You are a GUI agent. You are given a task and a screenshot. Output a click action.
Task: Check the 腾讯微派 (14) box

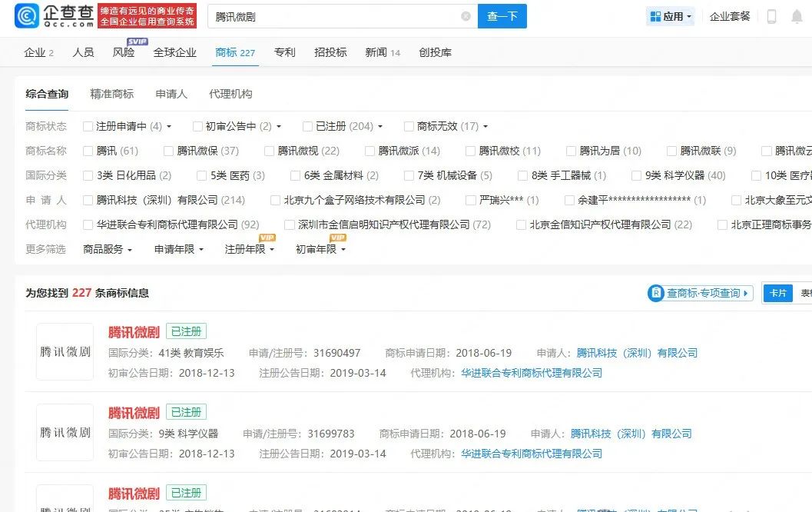pos(370,151)
